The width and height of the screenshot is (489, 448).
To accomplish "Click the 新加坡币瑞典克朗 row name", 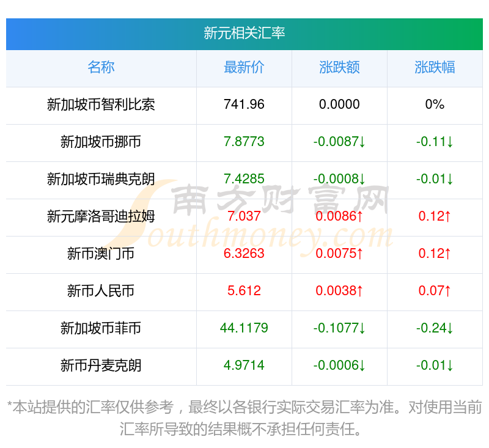I will (x=101, y=179).
